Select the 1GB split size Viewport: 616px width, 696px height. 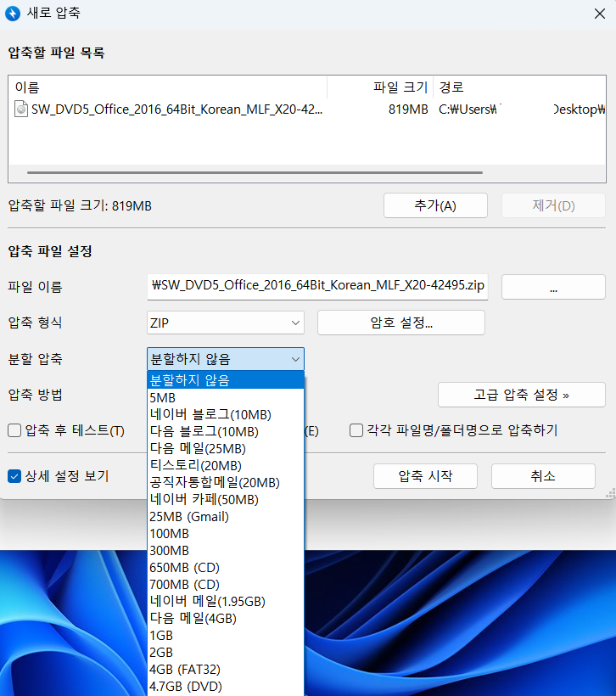pyautogui.click(x=226, y=636)
